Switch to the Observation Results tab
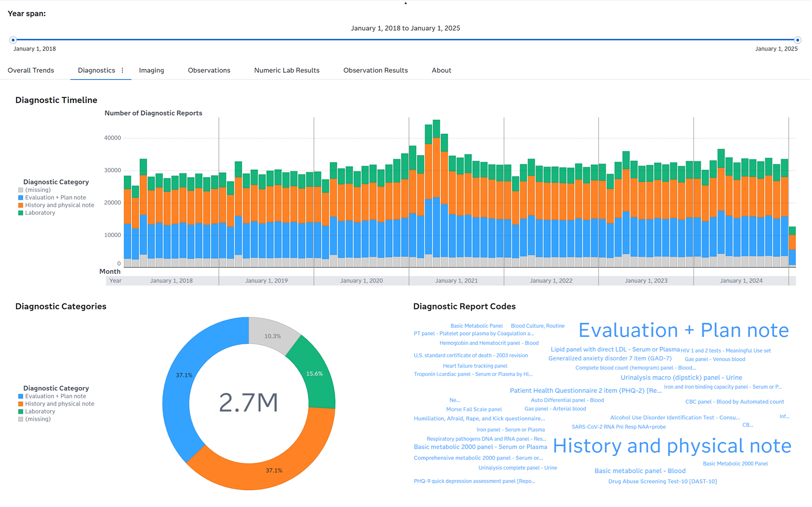This screenshot has width=812, height=507. (375, 70)
